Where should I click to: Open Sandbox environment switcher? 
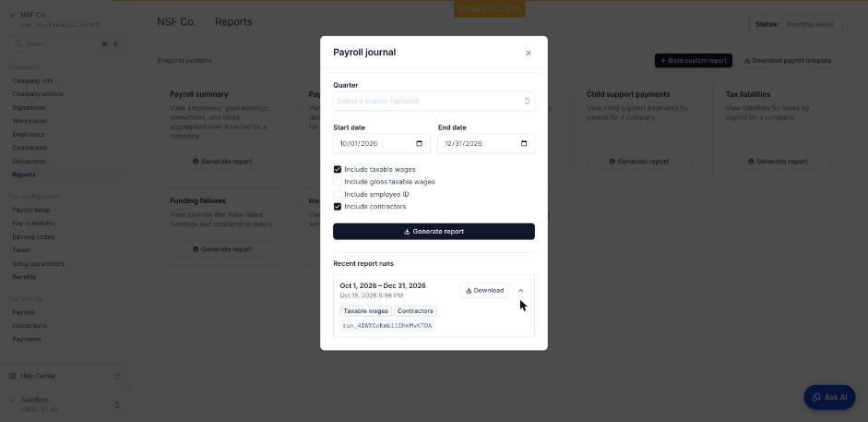[65, 404]
